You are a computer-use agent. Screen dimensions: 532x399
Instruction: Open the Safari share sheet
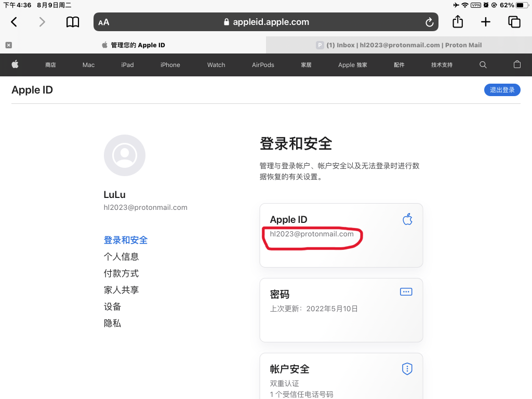click(x=458, y=21)
